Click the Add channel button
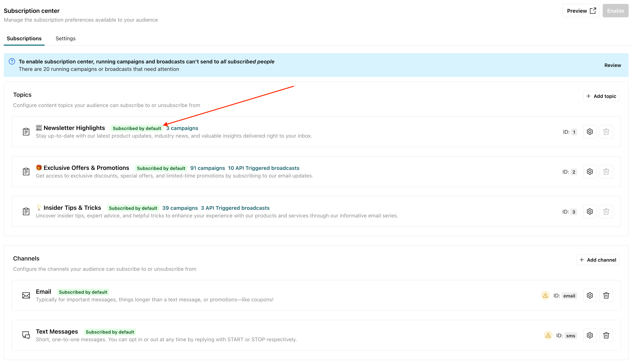Image resolution: width=632 pixels, height=364 pixels. point(598,260)
